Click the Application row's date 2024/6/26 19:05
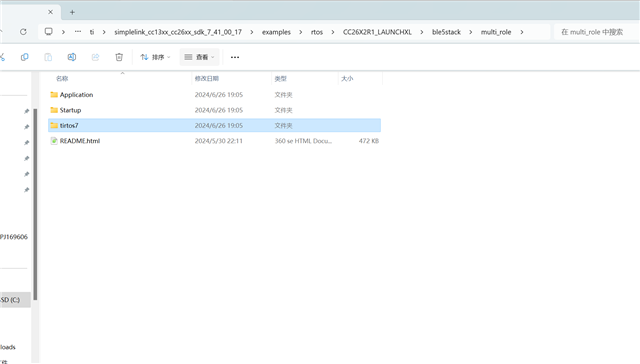Viewport: 640px width, 364px height. [x=218, y=95]
